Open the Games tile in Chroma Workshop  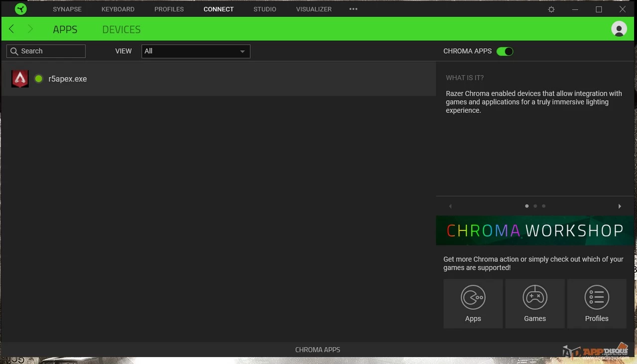[x=535, y=303]
